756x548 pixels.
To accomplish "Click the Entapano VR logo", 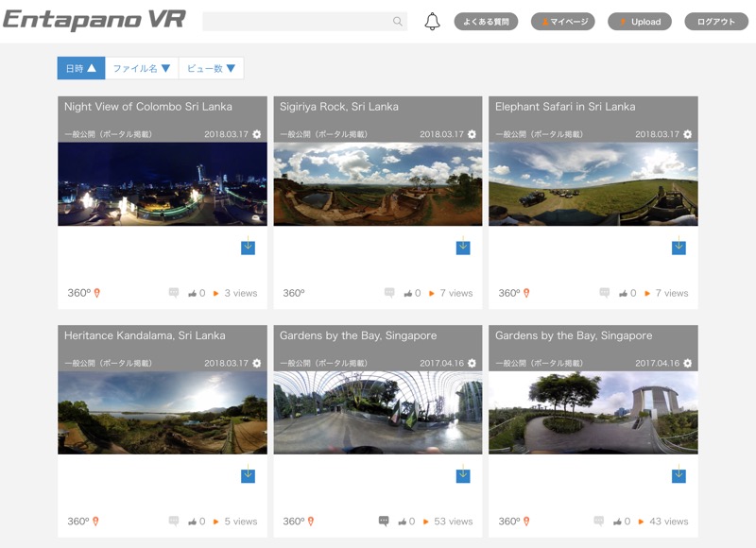I will pos(94,17).
